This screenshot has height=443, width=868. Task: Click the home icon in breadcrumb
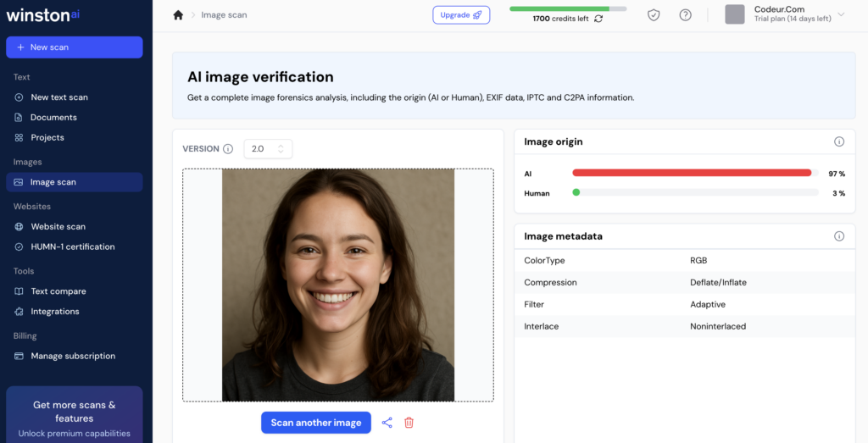pyautogui.click(x=178, y=15)
